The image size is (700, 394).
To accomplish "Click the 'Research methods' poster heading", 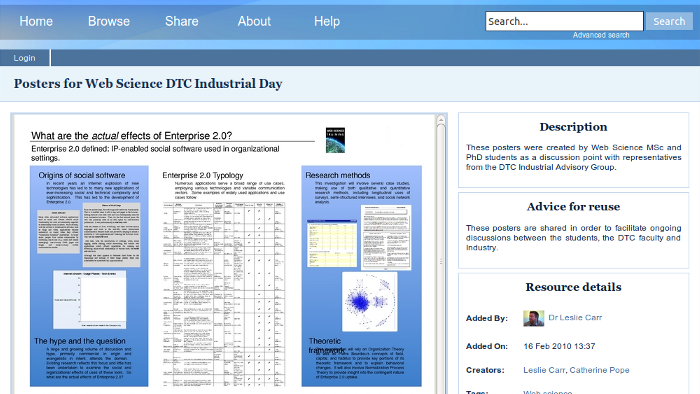I will pos(338,175).
